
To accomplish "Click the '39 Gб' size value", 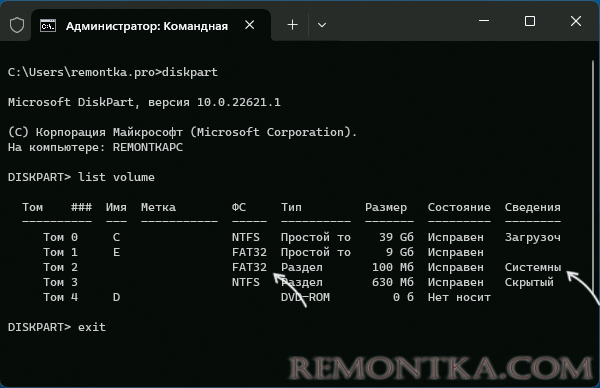I will point(396,237).
